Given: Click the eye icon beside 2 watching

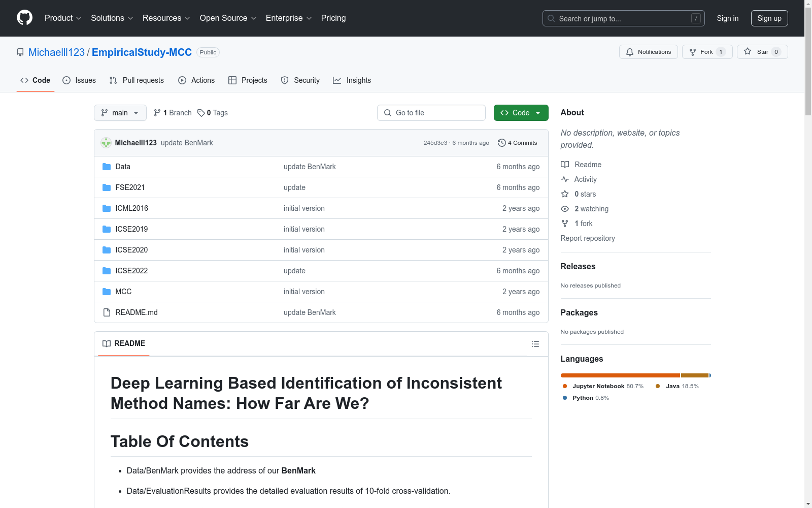Looking at the screenshot, I should pos(565,209).
